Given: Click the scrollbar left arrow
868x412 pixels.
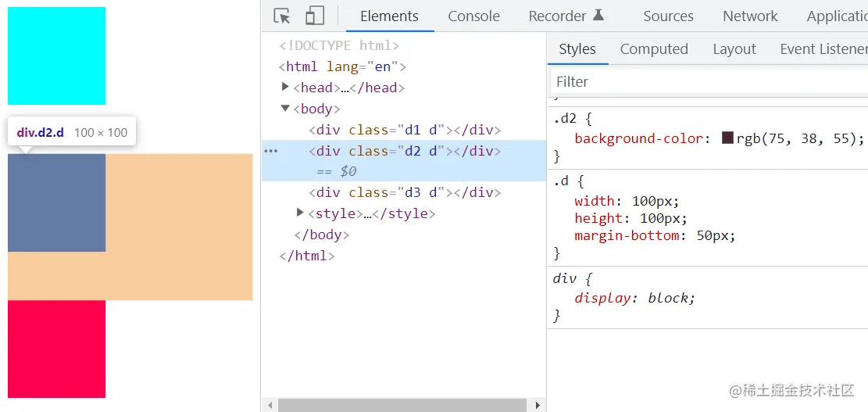Looking at the screenshot, I should point(270,405).
